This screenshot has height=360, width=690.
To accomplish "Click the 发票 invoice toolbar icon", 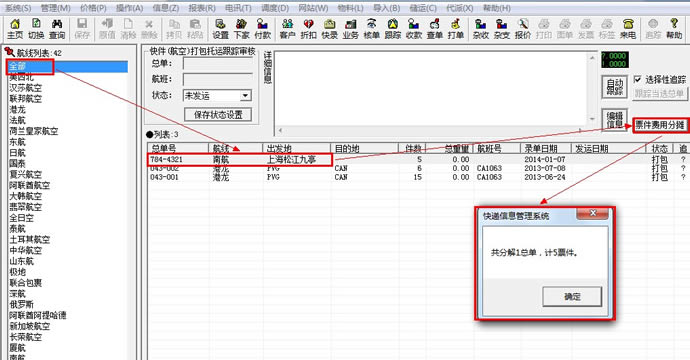I will tap(586, 29).
